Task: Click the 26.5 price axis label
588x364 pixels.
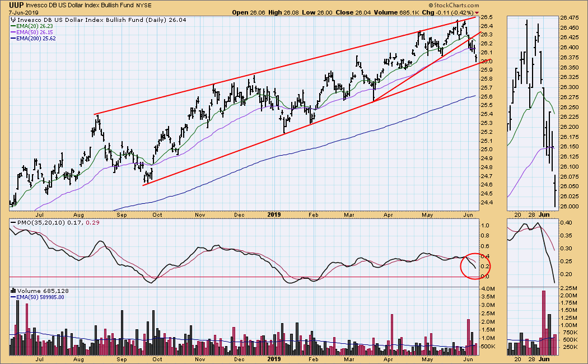Action: click(x=487, y=17)
